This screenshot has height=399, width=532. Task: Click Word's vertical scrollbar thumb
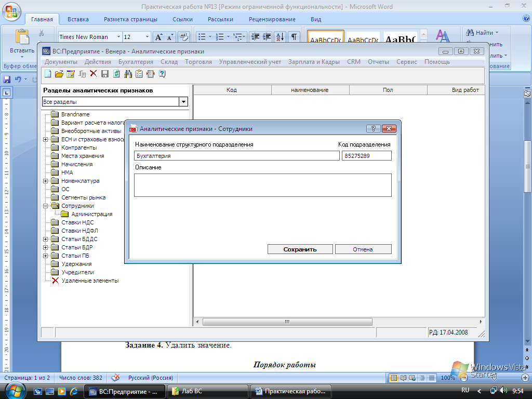pyautogui.click(x=528, y=167)
